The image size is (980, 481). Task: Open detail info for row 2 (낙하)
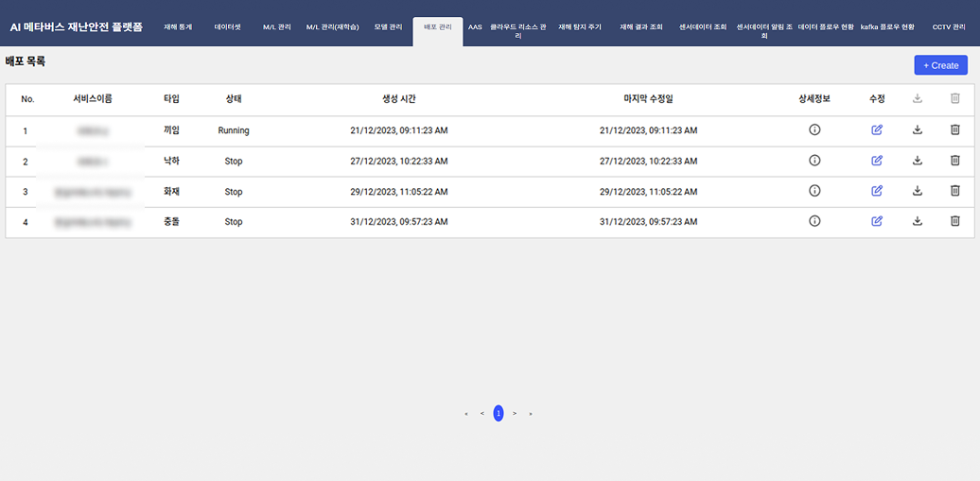click(x=814, y=161)
